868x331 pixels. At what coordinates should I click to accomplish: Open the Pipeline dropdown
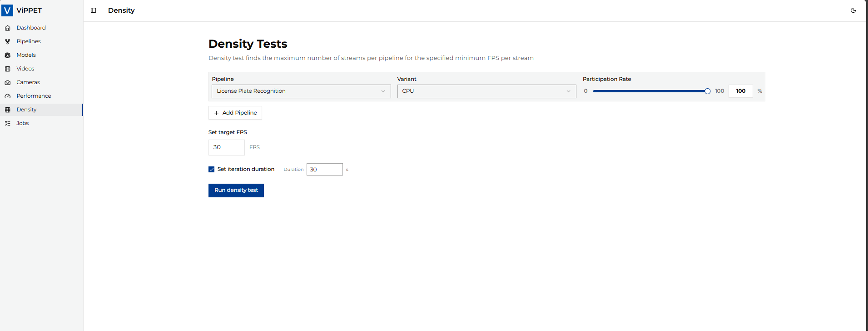tap(301, 91)
